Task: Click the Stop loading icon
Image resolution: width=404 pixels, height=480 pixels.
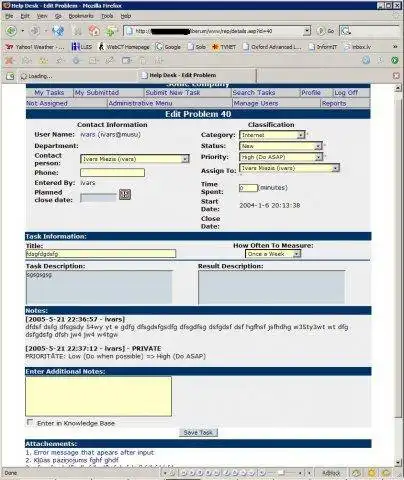Action: [x=77, y=31]
